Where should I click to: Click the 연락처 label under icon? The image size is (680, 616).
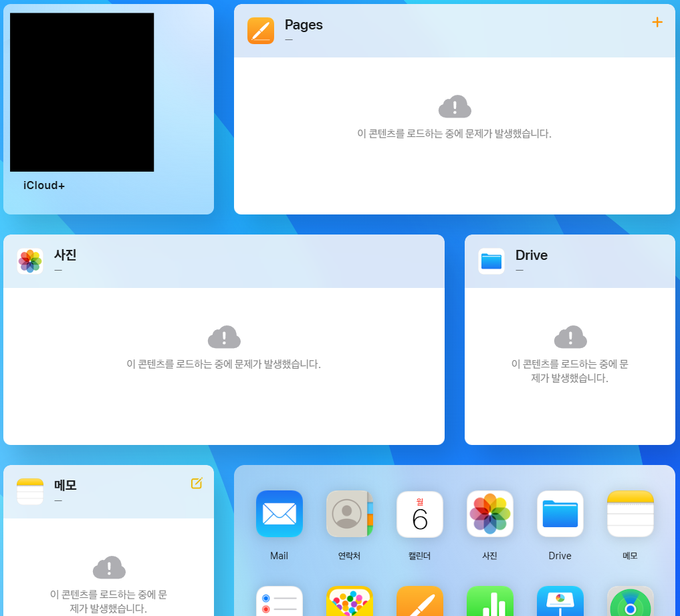click(349, 556)
